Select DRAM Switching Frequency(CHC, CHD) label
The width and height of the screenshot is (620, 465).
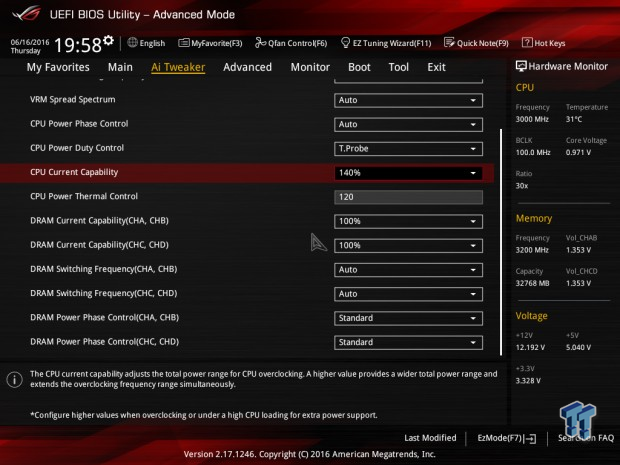[x=104, y=293]
